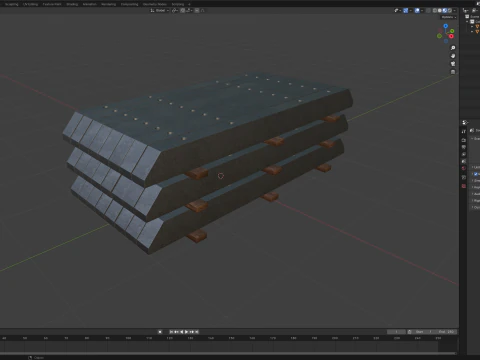This screenshot has width=480, height=360.
Task: Open the Texture properties tab
Action: [x=464, y=186]
